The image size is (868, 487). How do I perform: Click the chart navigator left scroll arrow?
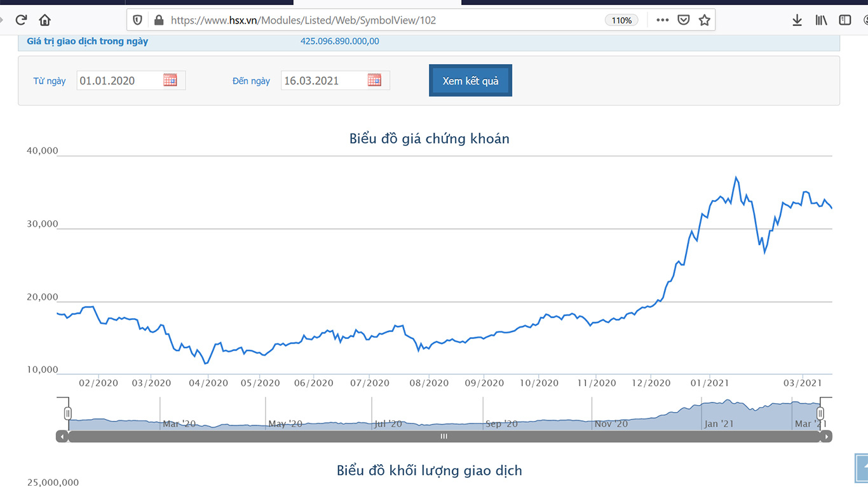[62, 436]
